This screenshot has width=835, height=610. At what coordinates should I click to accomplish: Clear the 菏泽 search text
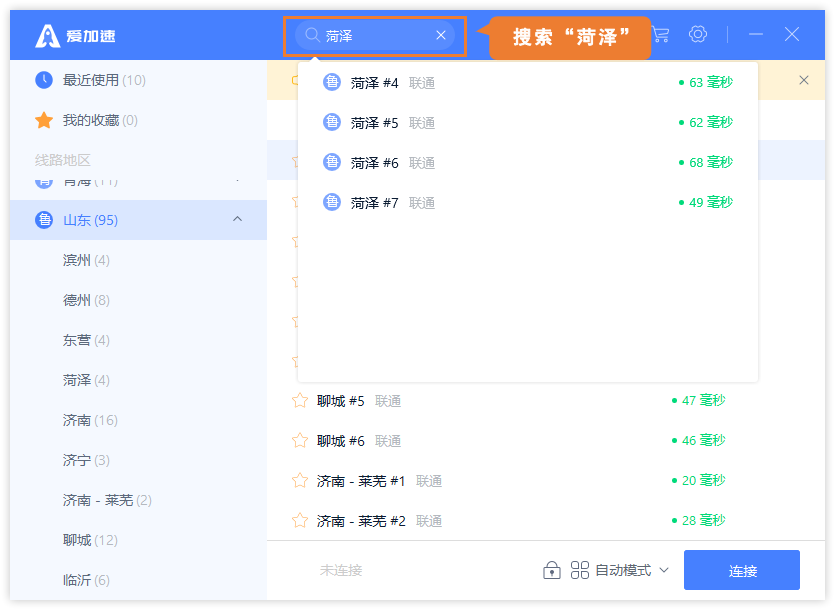[x=441, y=35]
